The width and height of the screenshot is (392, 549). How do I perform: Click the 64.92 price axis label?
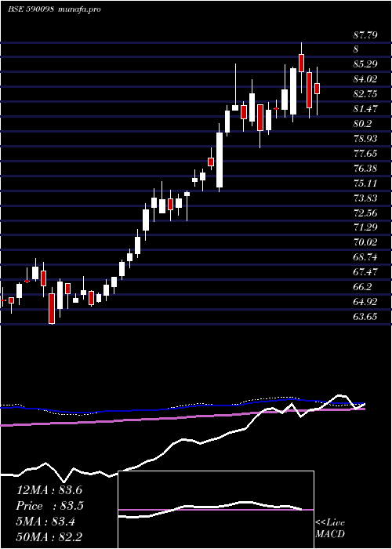(x=366, y=302)
